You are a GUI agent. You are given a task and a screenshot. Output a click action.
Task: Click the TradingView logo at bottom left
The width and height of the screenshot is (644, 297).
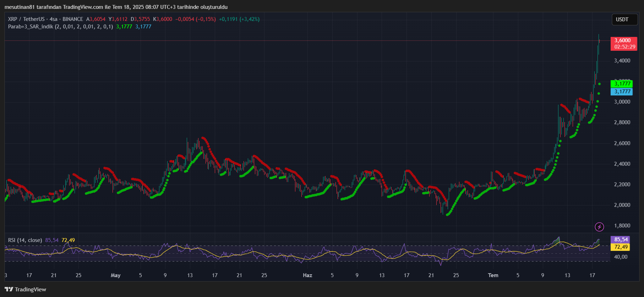(25, 289)
